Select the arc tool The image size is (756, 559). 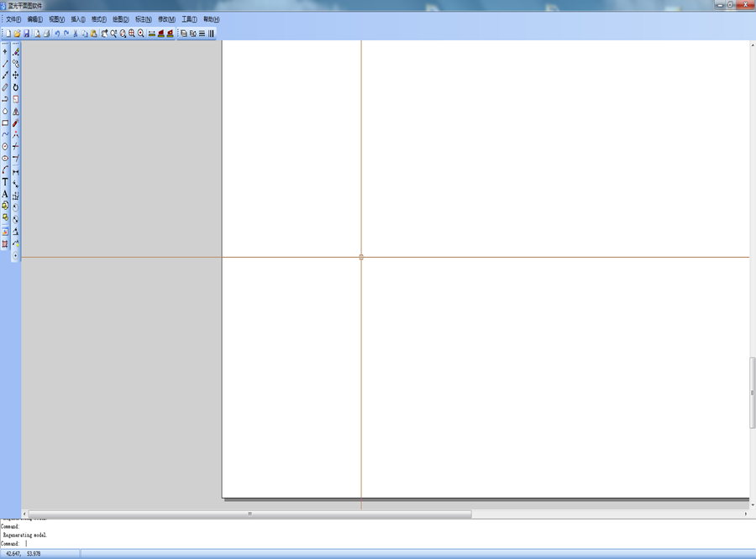(5, 170)
